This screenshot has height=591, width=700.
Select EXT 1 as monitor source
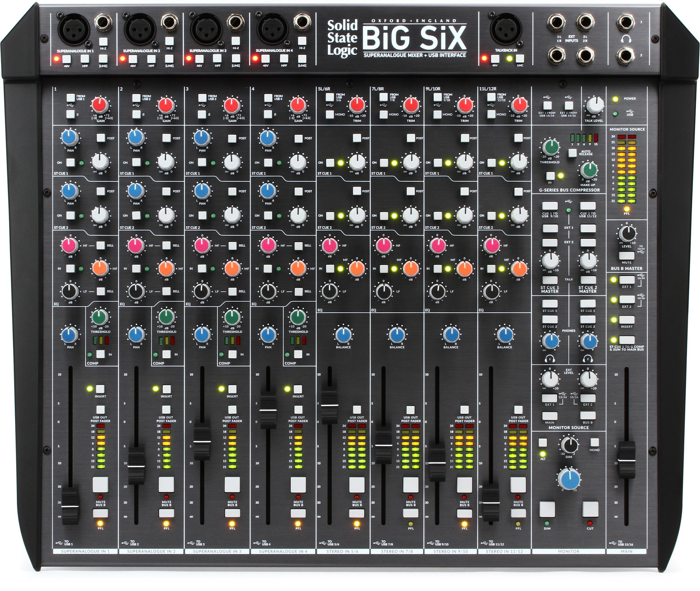point(550,398)
